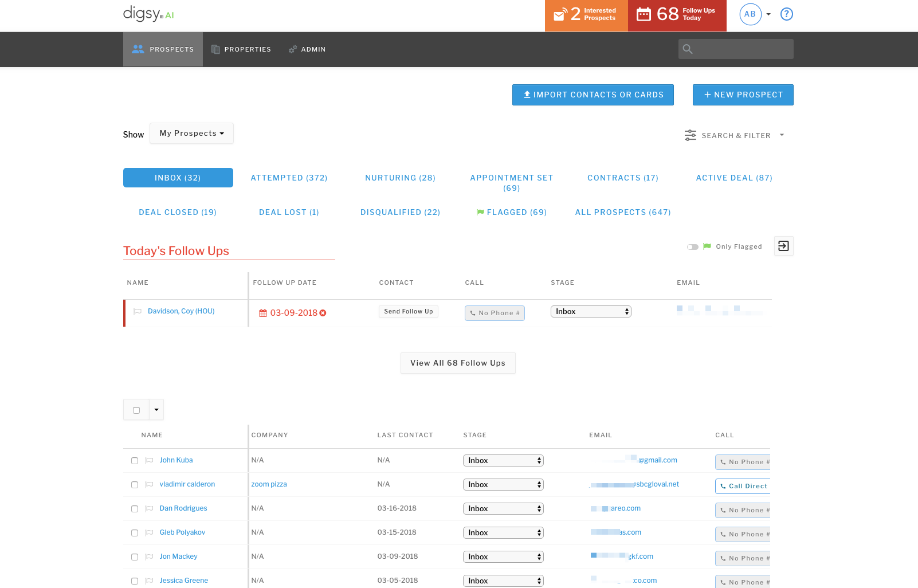Expand the bulk selection dropdown arrow
The height and width of the screenshot is (588, 918).
156,410
